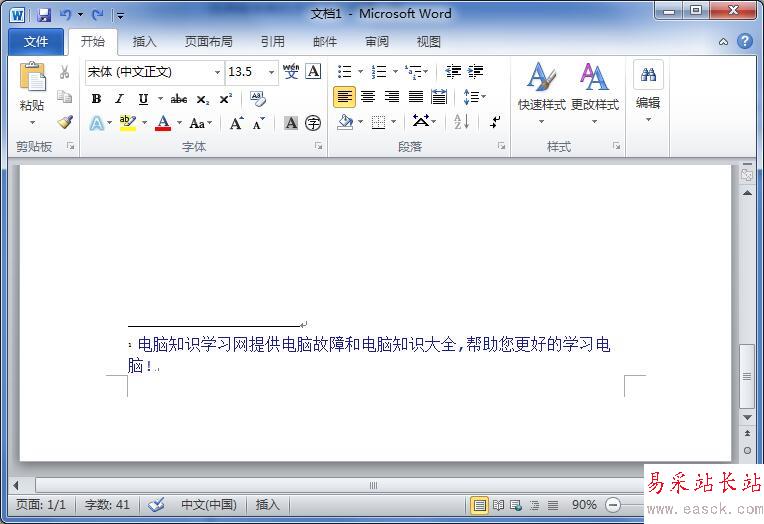Click the vertical scrollbar down arrow

[x=747, y=418]
